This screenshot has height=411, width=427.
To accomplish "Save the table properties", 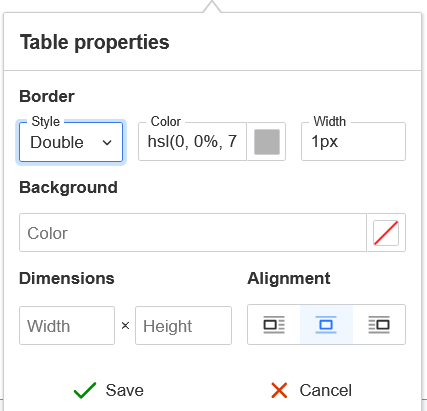I will pos(109,390).
